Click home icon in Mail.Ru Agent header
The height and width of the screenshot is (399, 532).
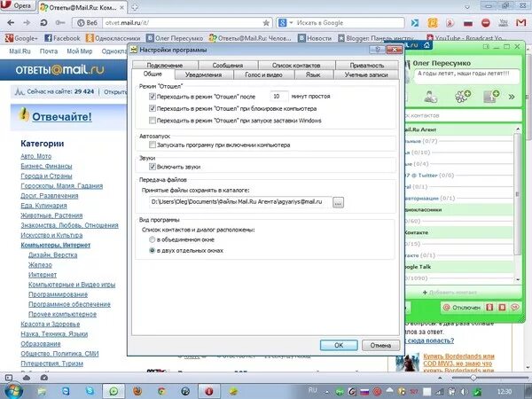click(426, 45)
